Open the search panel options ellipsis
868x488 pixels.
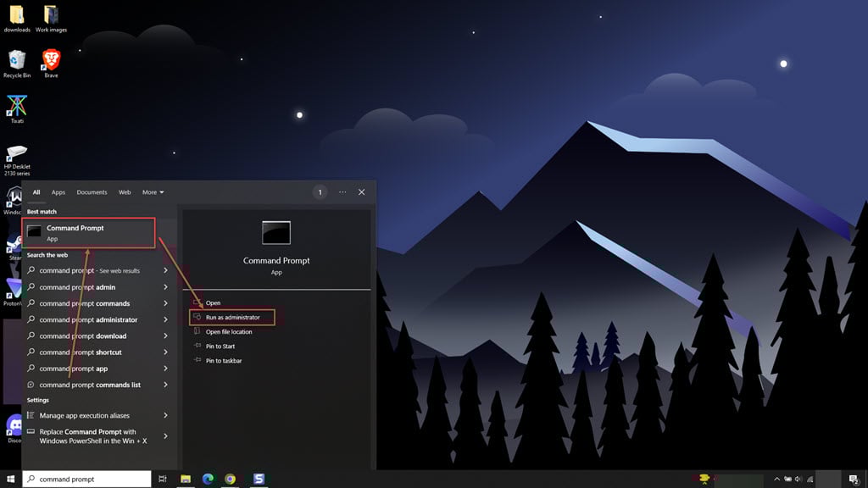(x=342, y=192)
